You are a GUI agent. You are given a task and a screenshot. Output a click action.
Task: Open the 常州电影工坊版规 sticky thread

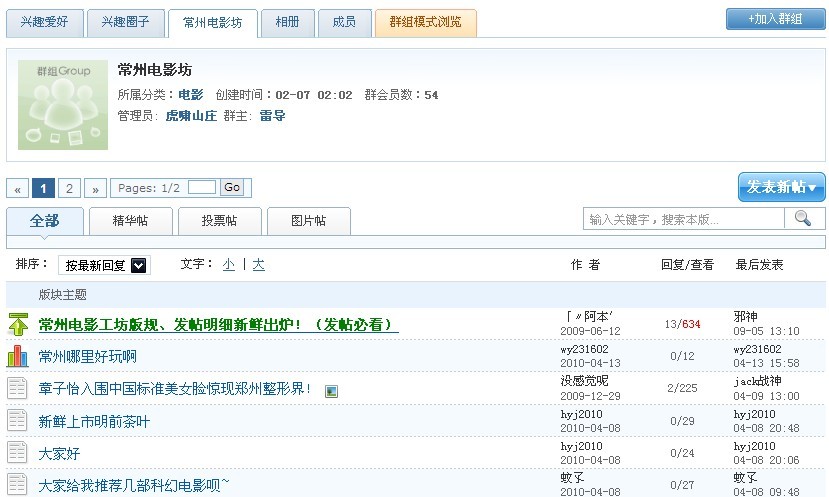[x=218, y=325]
